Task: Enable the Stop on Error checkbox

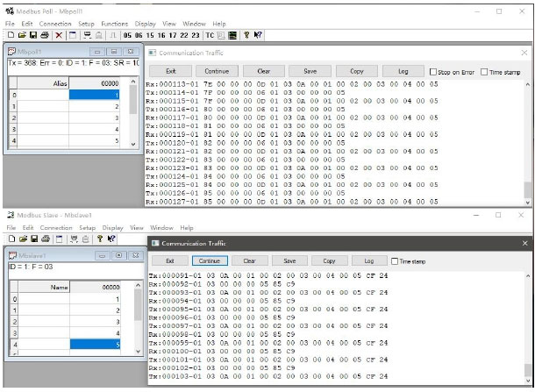Action: (x=434, y=71)
